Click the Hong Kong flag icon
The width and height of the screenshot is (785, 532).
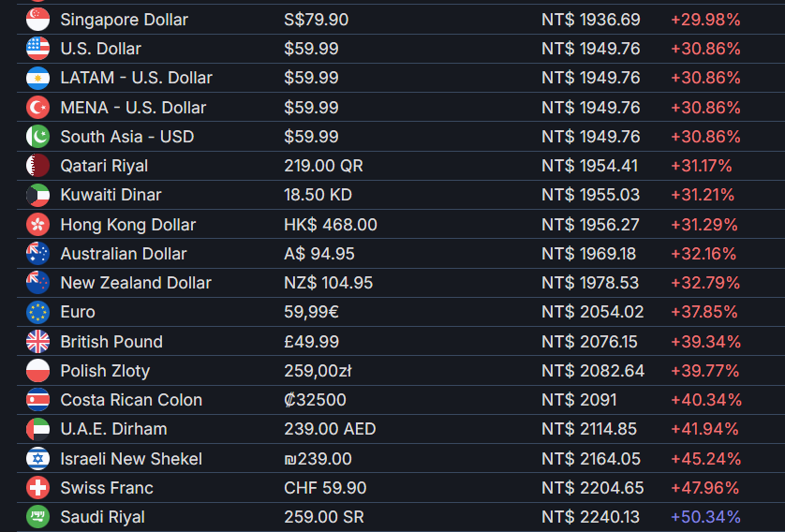pos(37,224)
